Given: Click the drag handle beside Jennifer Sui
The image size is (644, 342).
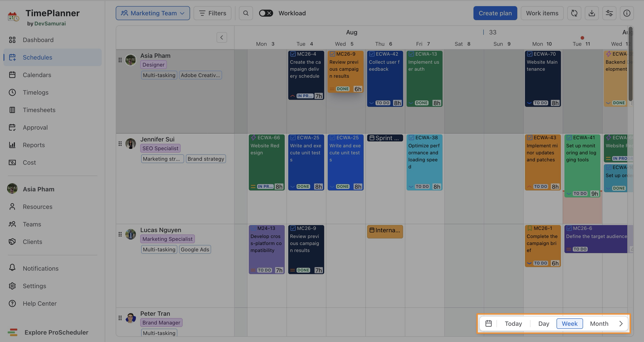Looking at the screenshot, I should click(120, 144).
